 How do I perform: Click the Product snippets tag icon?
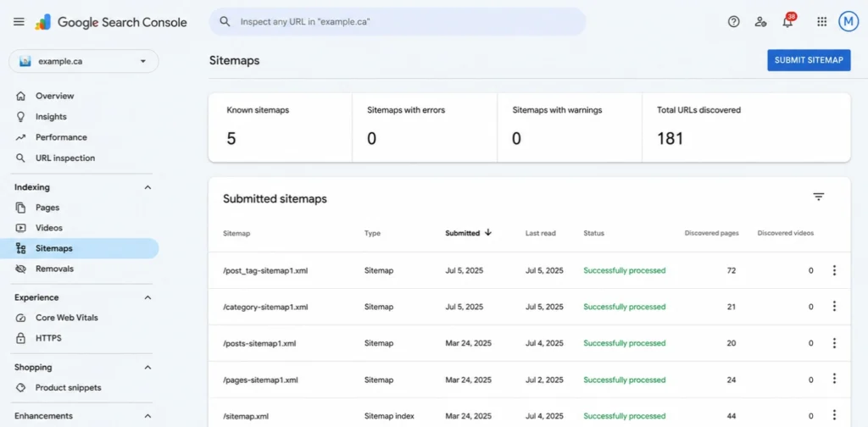point(21,388)
